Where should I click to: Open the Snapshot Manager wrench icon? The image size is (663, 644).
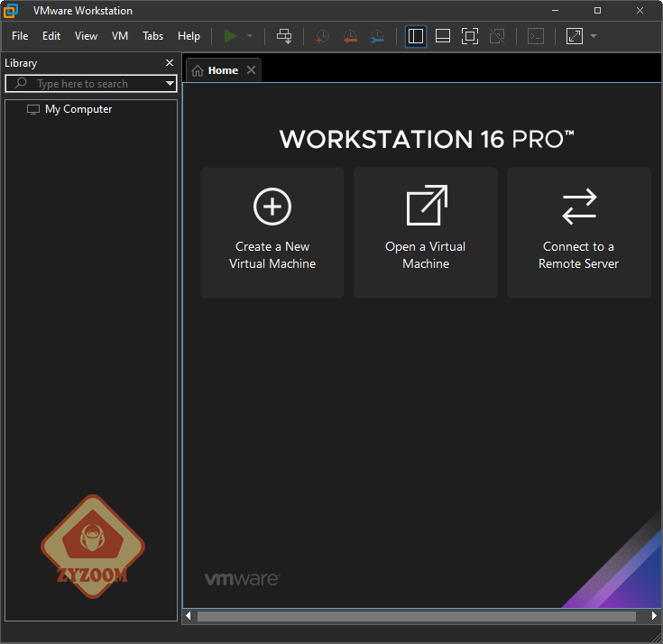pos(377,36)
